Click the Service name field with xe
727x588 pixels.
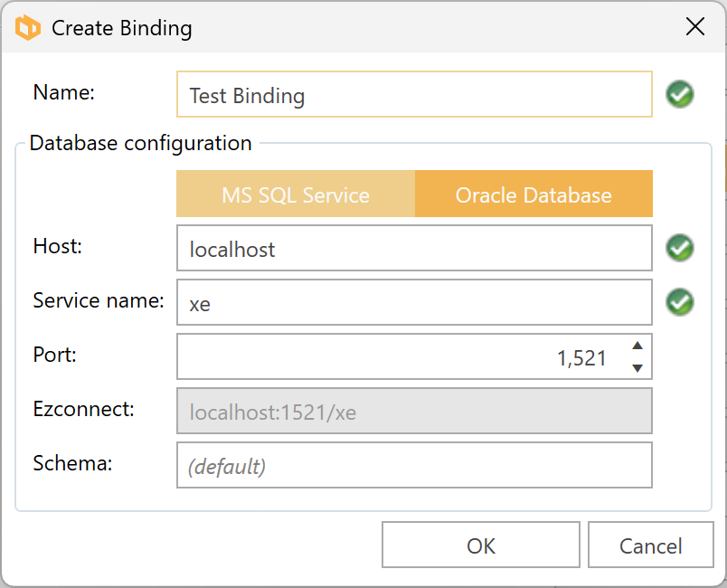pos(414,303)
